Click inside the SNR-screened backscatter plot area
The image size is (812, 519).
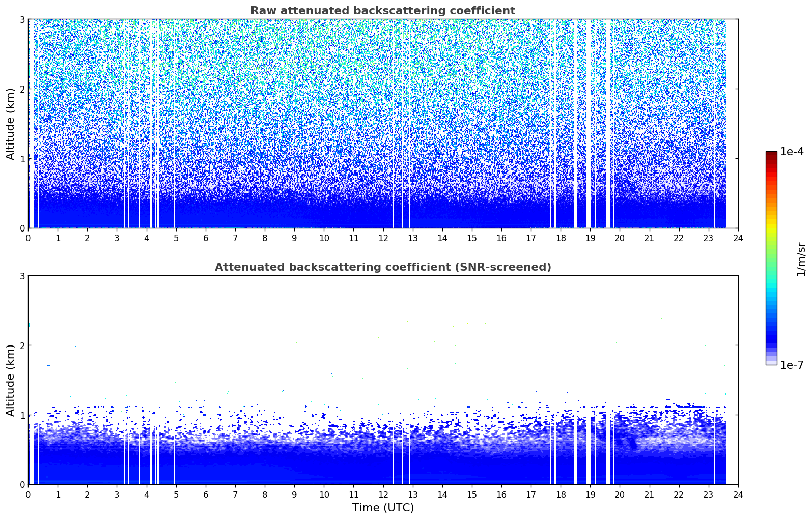[x=383, y=380]
